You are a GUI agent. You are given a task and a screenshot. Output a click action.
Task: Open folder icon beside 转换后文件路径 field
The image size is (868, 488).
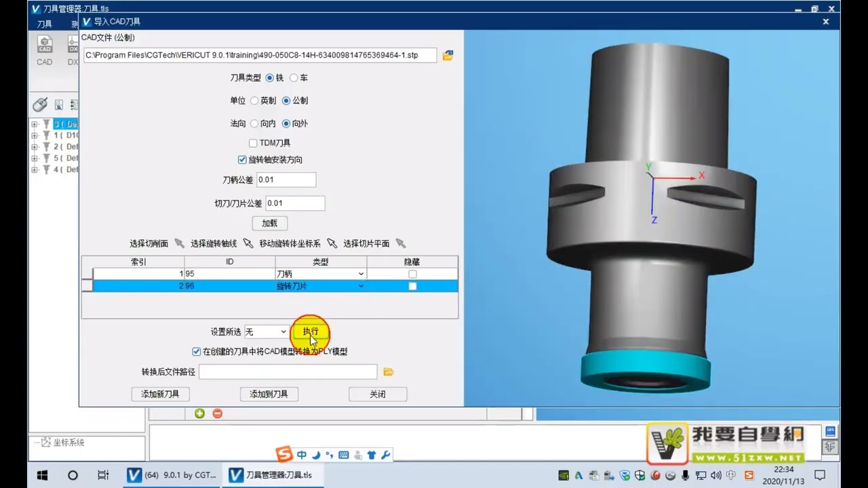[x=389, y=372]
